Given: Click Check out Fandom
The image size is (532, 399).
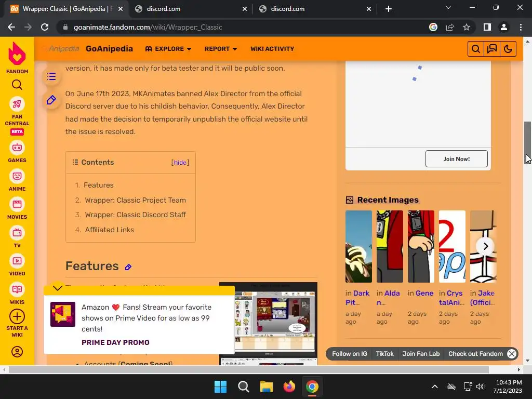Looking at the screenshot, I should click(475, 353).
